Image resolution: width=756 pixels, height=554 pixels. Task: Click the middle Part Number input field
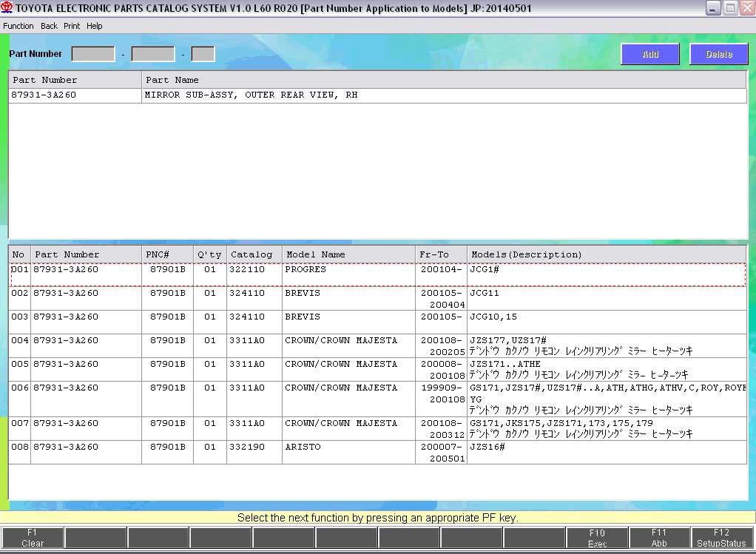point(153,54)
